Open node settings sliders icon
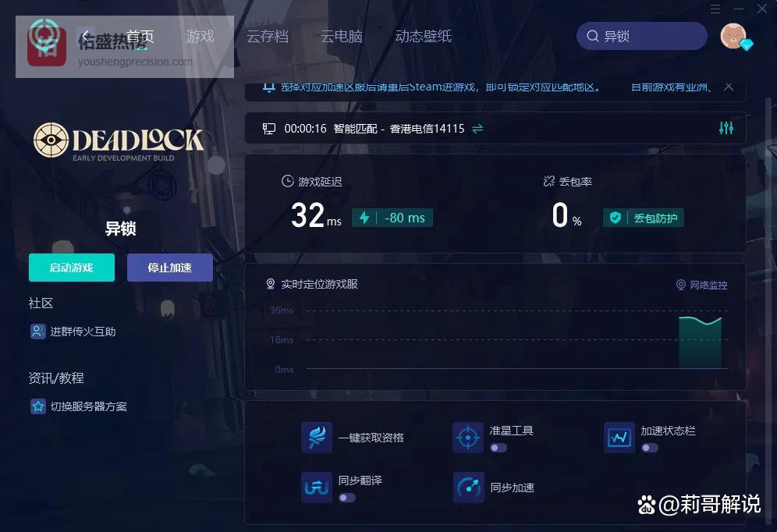The image size is (777, 532). (726, 128)
